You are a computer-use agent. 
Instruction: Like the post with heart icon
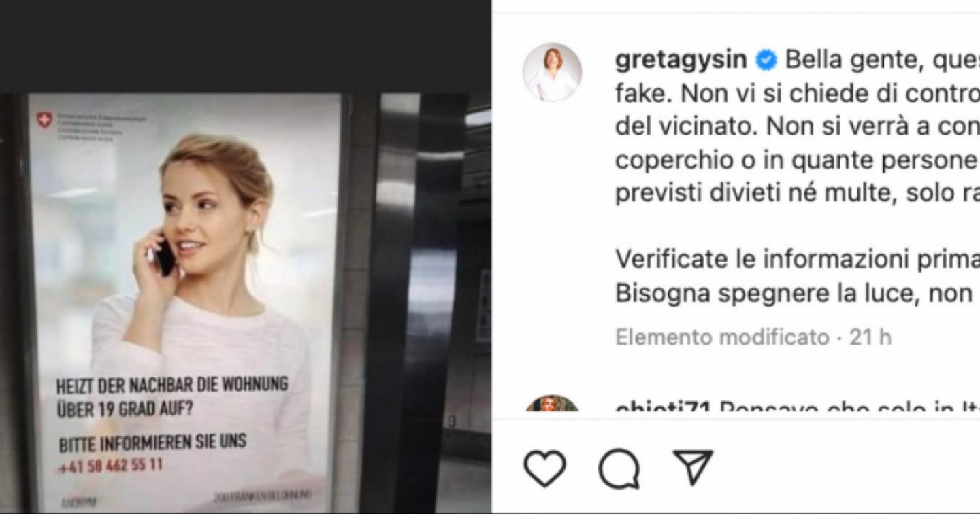click(544, 468)
